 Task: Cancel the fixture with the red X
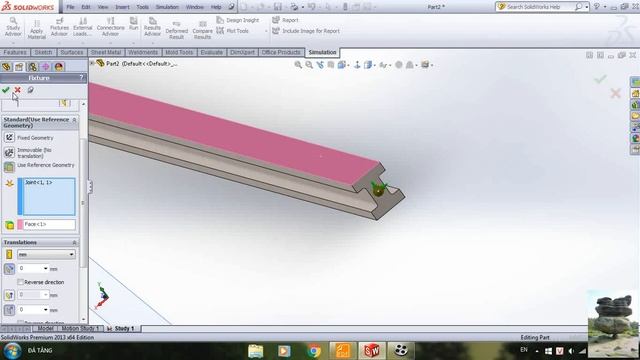pyautogui.click(x=18, y=90)
